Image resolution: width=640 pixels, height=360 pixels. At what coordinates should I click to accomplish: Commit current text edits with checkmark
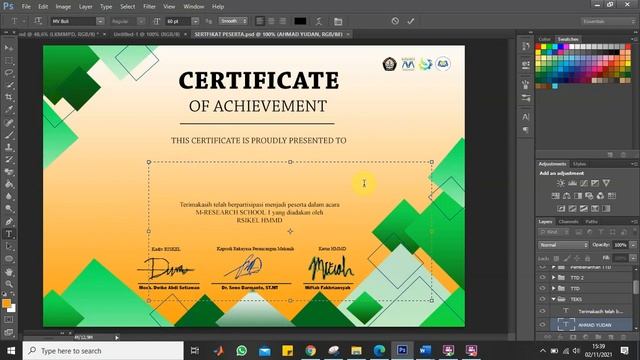tap(411, 21)
